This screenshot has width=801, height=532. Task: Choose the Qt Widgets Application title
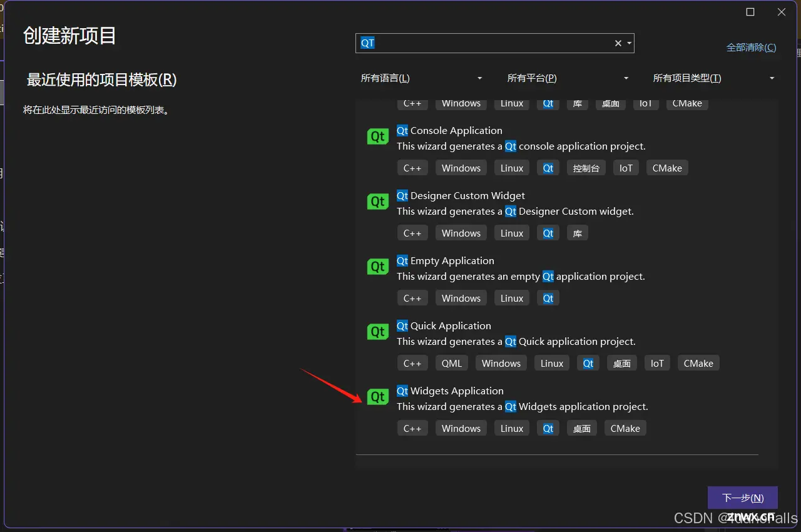(x=450, y=391)
